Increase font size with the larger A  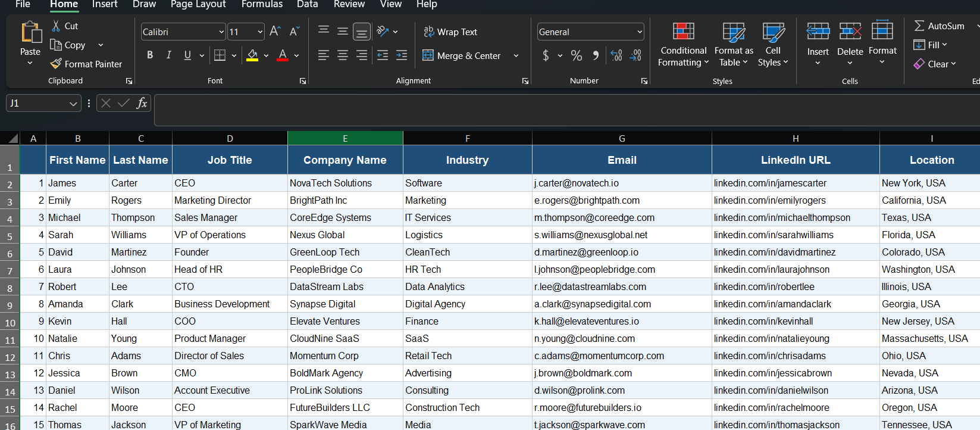click(x=275, y=32)
